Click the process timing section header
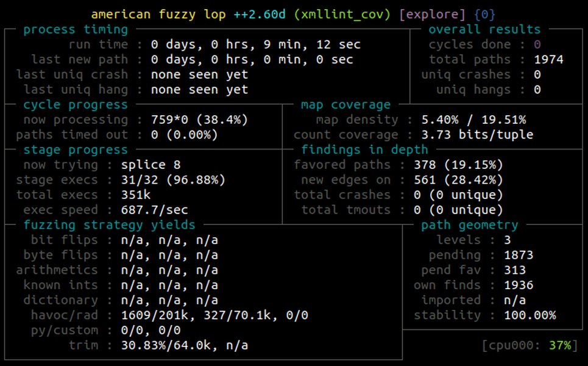Viewport: 588px width, 366px height. click(x=76, y=30)
